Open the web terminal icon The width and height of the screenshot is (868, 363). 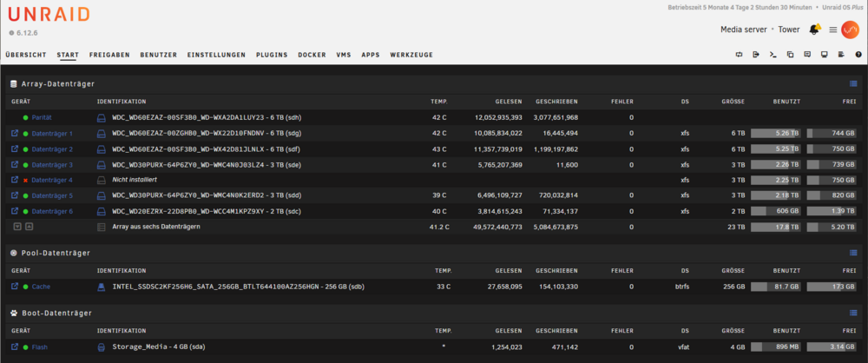[773, 55]
